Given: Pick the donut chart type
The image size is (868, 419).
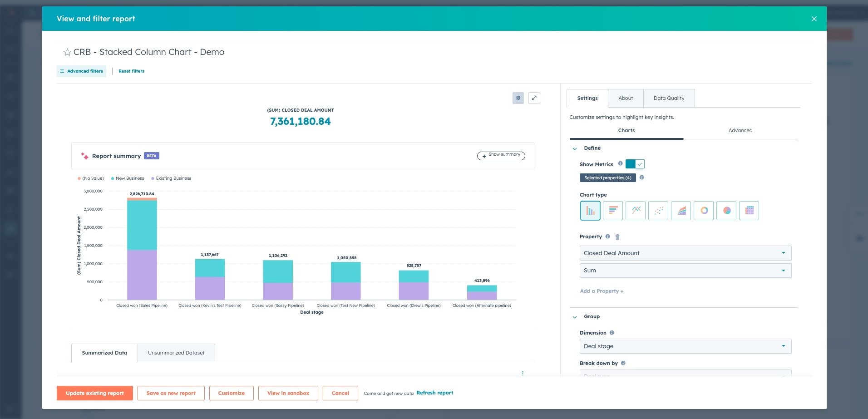Looking at the screenshot, I should (x=704, y=211).
